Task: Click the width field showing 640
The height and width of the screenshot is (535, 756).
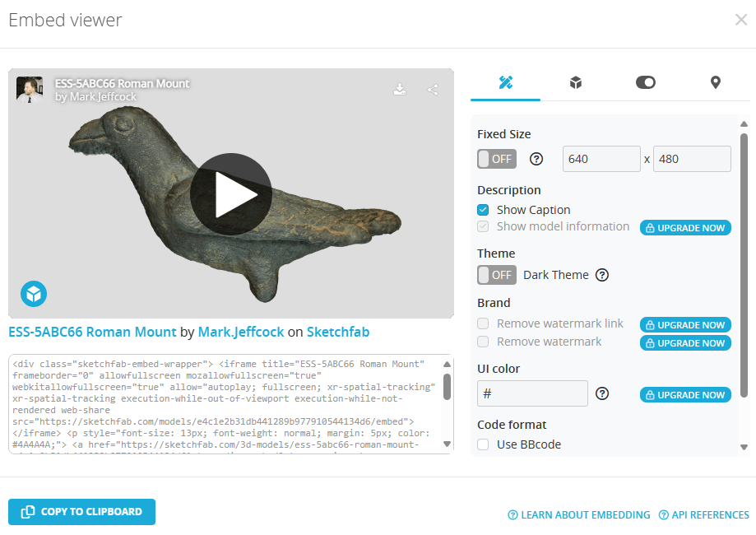Action: click(x=601, y=159)
